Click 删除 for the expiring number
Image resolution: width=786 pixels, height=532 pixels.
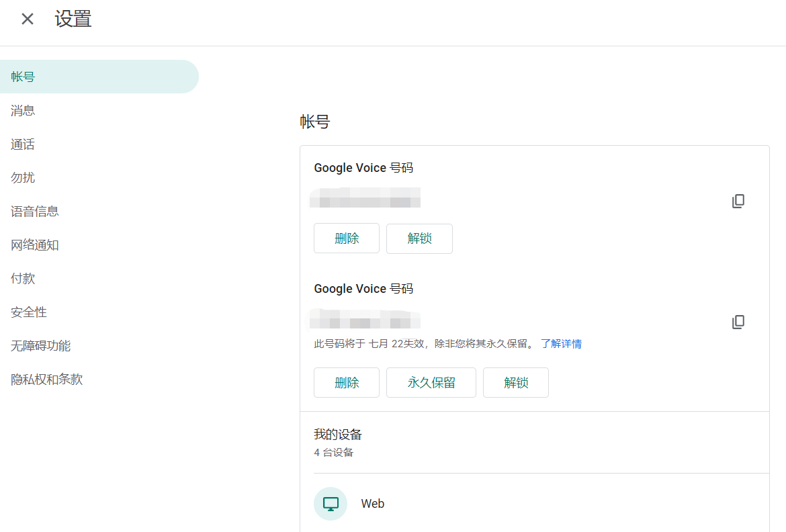pyautogui.click(x=347, y=383)
